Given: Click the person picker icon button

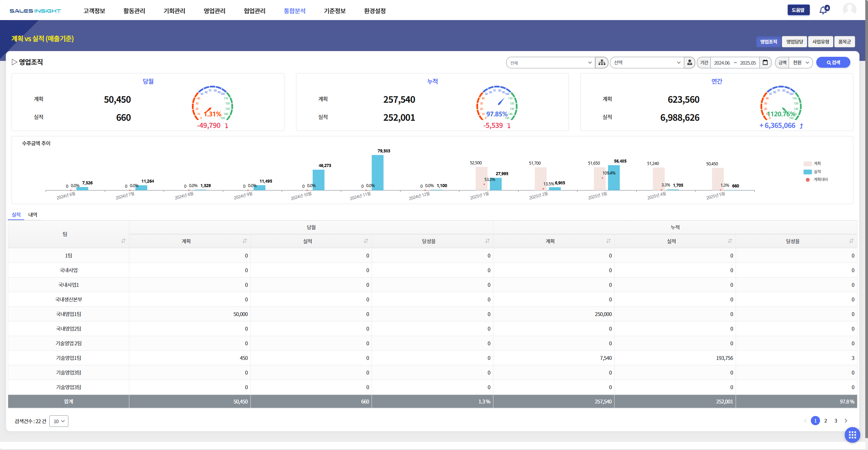Looking at the screenshot, I should (x=689, y=63).
